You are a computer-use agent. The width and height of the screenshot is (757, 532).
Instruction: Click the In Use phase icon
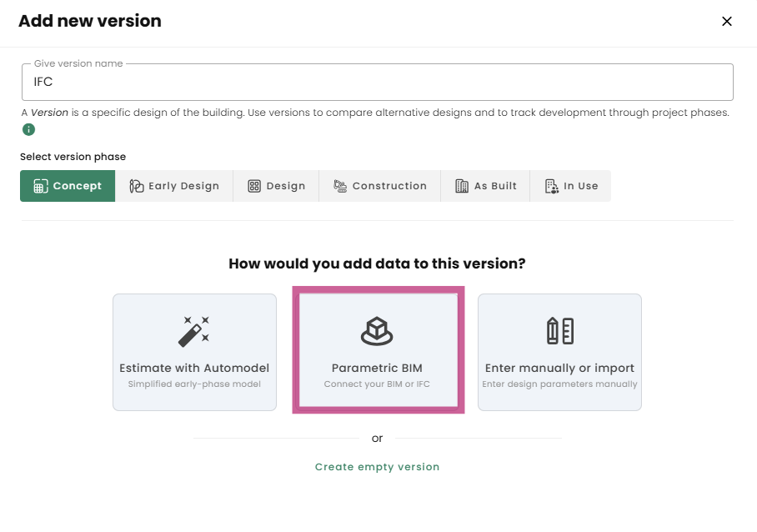[551, 186]
